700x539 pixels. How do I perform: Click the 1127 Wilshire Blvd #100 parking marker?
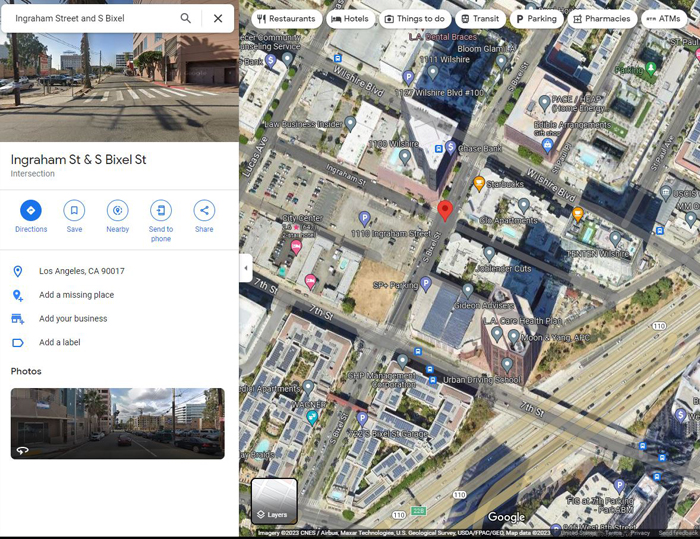click(x=408, y=78)
